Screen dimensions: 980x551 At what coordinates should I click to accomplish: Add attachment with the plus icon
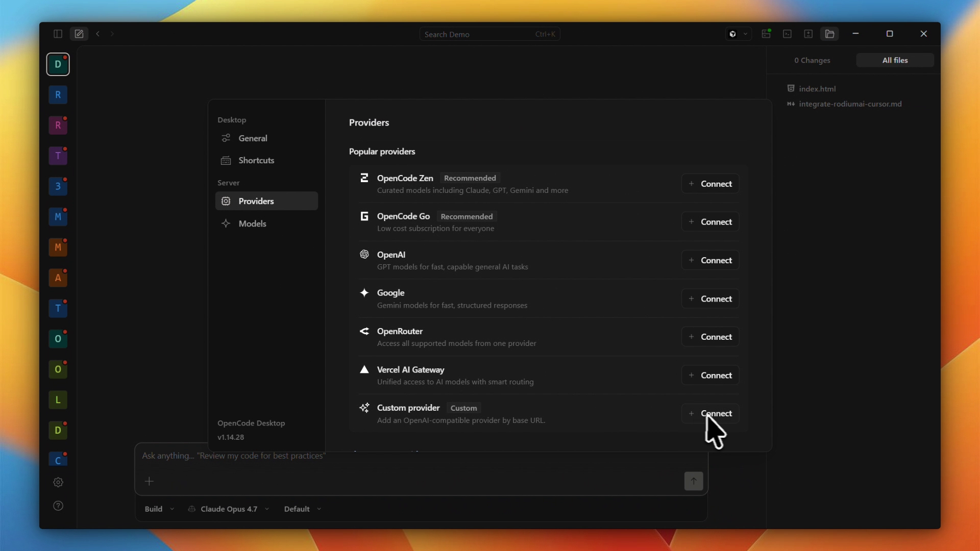pos(149,481)
